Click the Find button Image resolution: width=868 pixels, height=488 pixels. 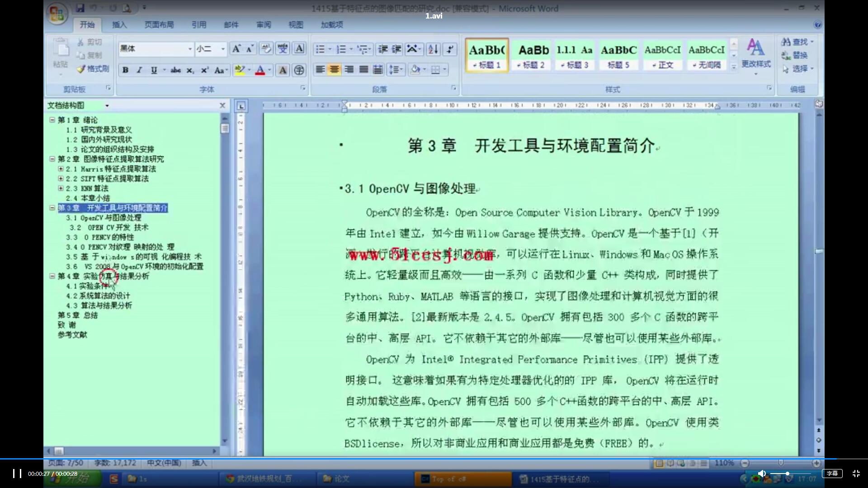[797, 42]
